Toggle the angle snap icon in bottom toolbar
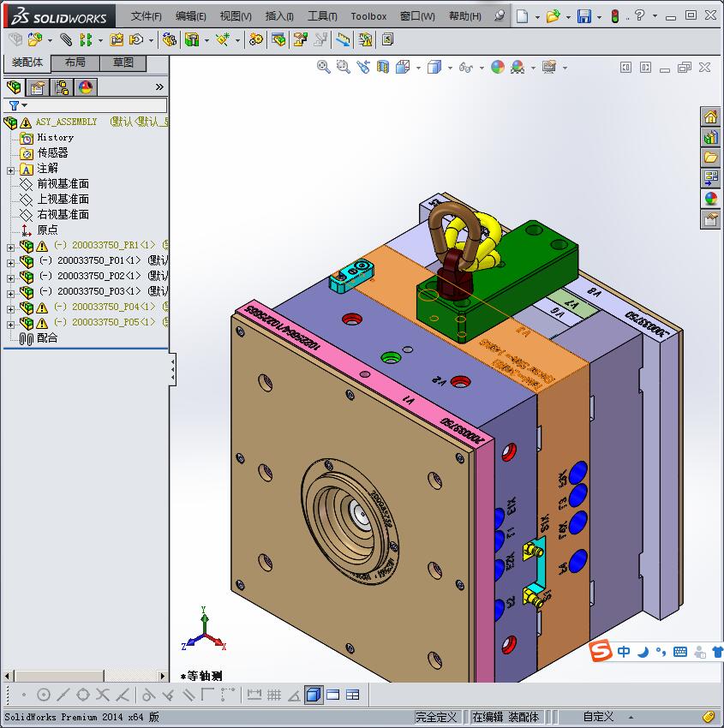The image size is (724, 728). [294, 695]
